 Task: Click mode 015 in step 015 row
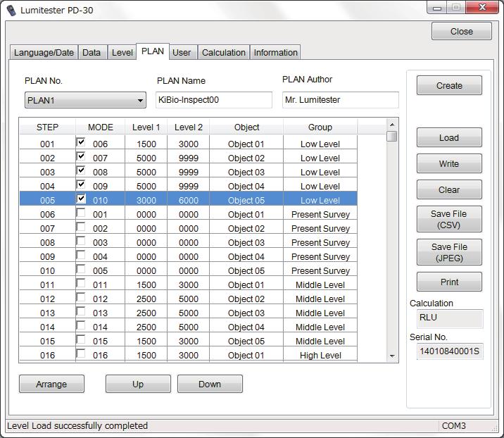[100, 342]
